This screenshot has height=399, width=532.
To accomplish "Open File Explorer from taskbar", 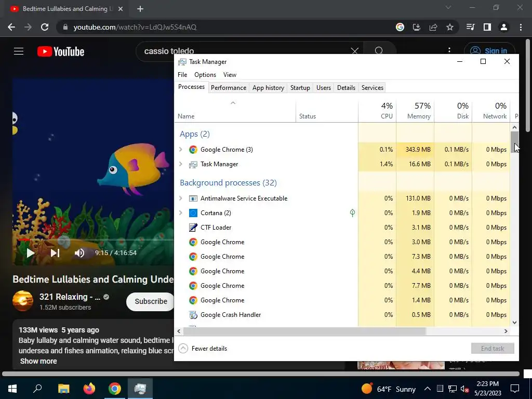I will click(x=64, y=389).
